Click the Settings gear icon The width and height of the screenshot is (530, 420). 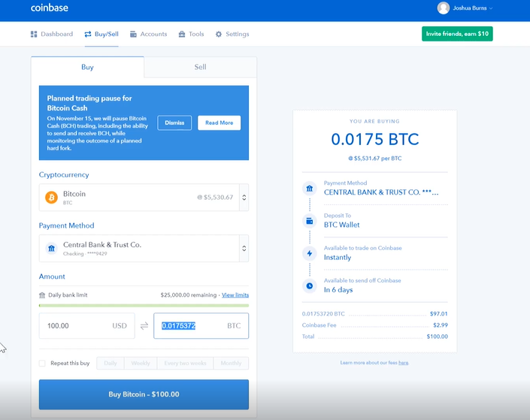click(x=219, y=34)
